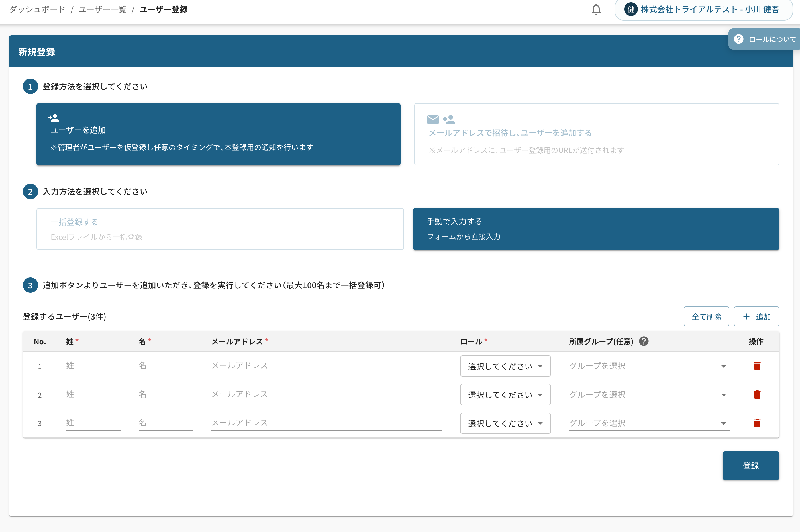Image resolution: width=800 pixels, height=532 pixels.
Task: Open the role dropdown in row 1
Action: tap(505, 366)
